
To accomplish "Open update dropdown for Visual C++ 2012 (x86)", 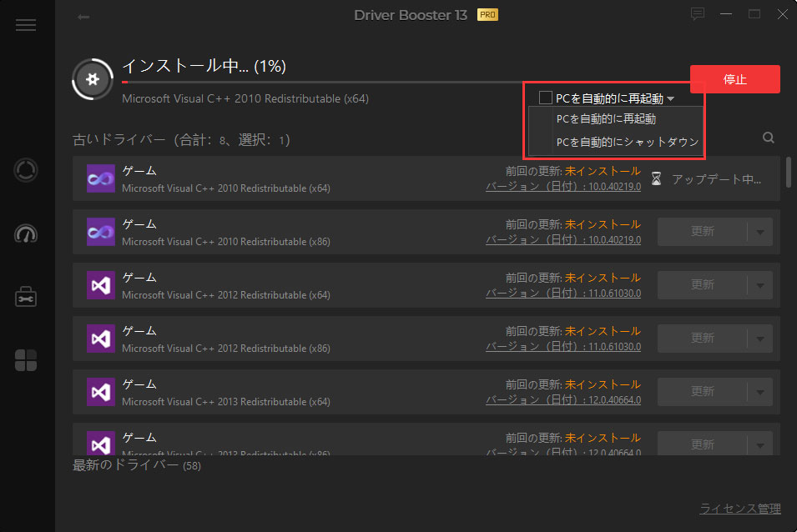I will point(760,339).
